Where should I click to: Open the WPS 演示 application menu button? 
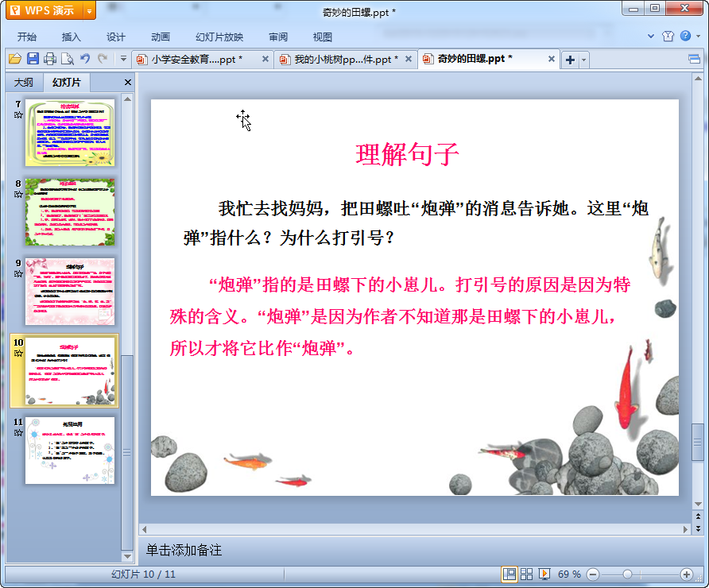(45, 10)
